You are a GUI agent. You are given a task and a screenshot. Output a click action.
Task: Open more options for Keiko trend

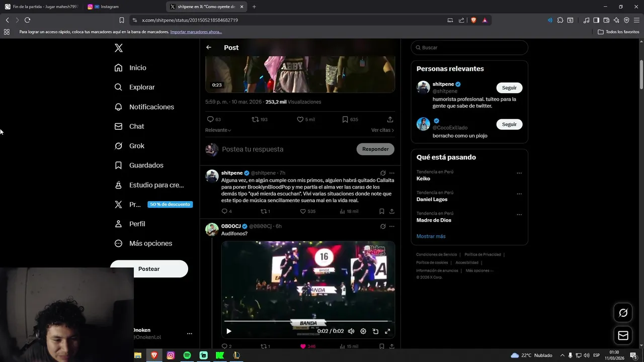tap(519, 173)
